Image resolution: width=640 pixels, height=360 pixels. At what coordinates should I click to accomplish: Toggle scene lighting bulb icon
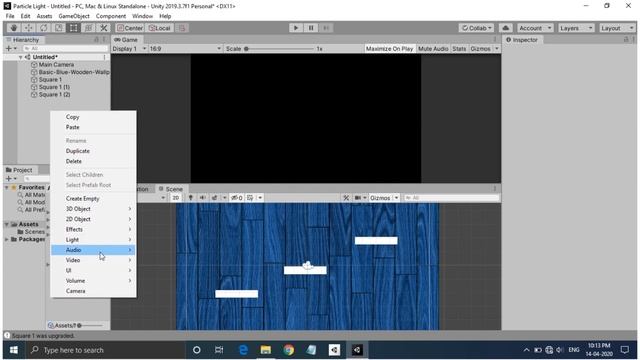tap(190, 198)
